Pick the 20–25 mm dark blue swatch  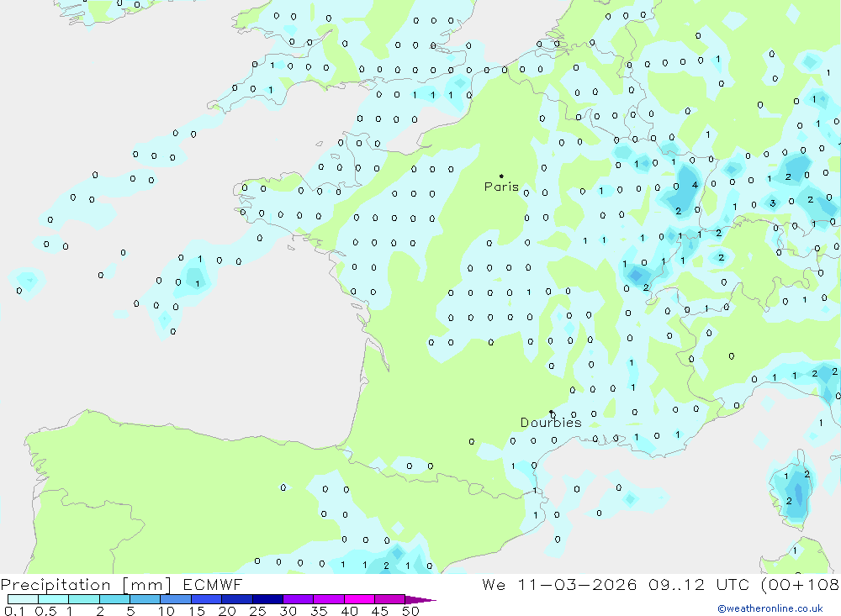pos(237,599)
